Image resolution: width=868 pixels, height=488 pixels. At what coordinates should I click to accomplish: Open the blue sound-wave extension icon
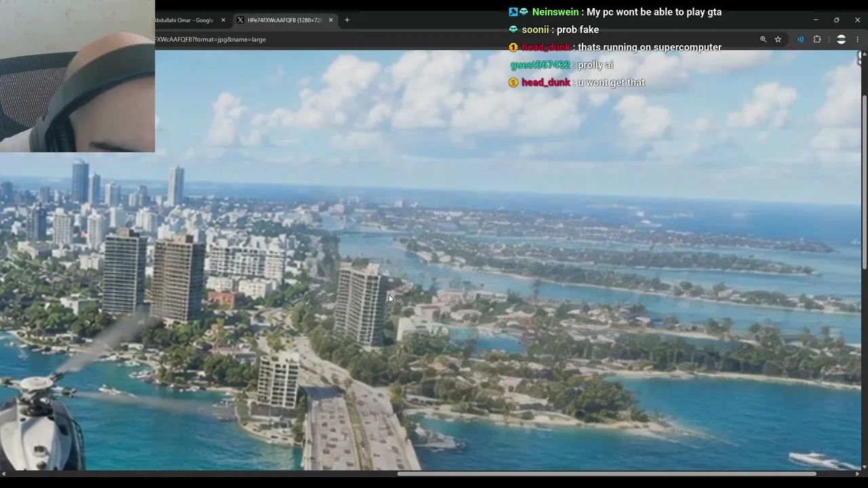pyautogui.click(x=800, y=39)
